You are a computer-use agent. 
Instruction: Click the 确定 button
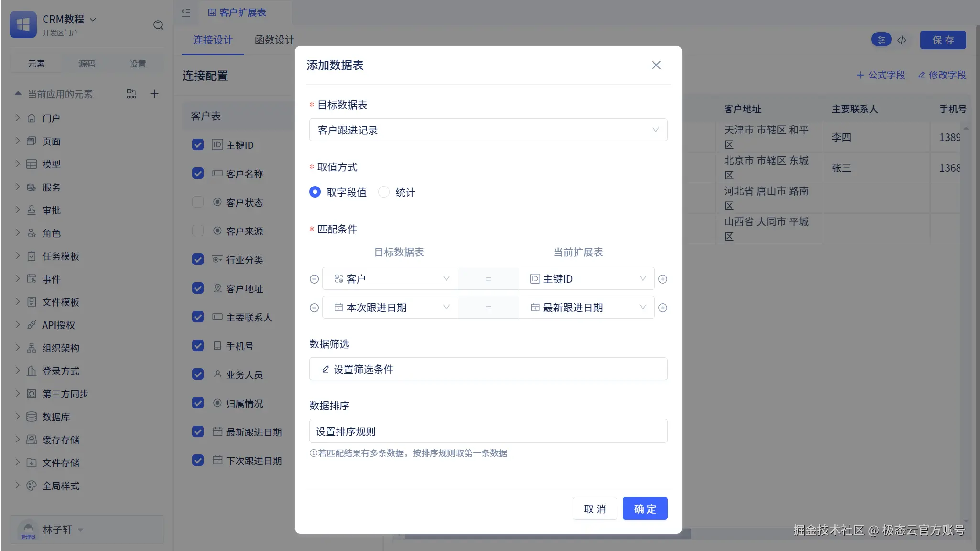pos(645,508)
